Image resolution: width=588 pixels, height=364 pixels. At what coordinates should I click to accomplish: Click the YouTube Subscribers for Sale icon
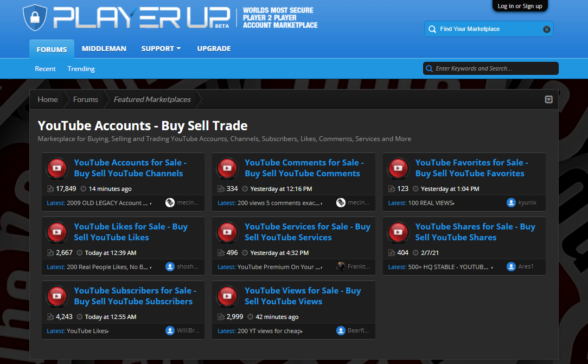[57, 296]
